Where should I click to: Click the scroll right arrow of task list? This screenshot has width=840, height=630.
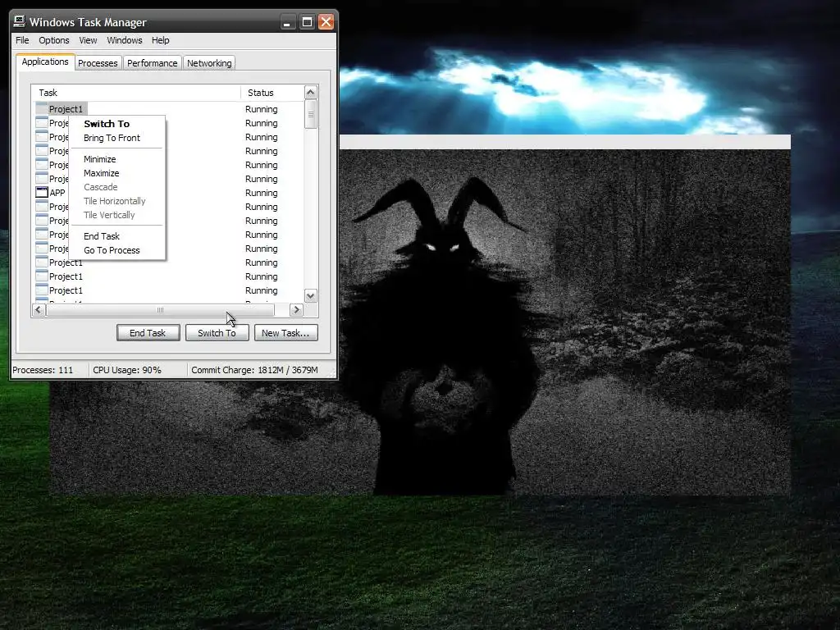pyautogui.click(x=296, y=309)
